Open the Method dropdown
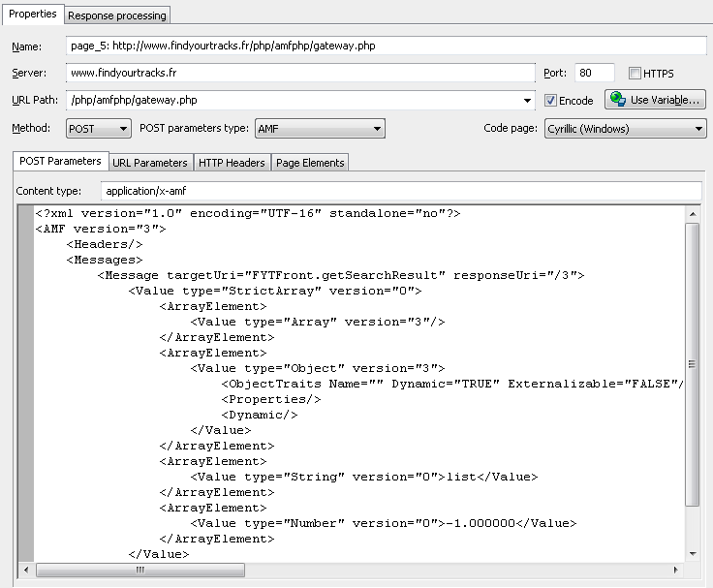713x588 pixels. [x=99, y=129]
